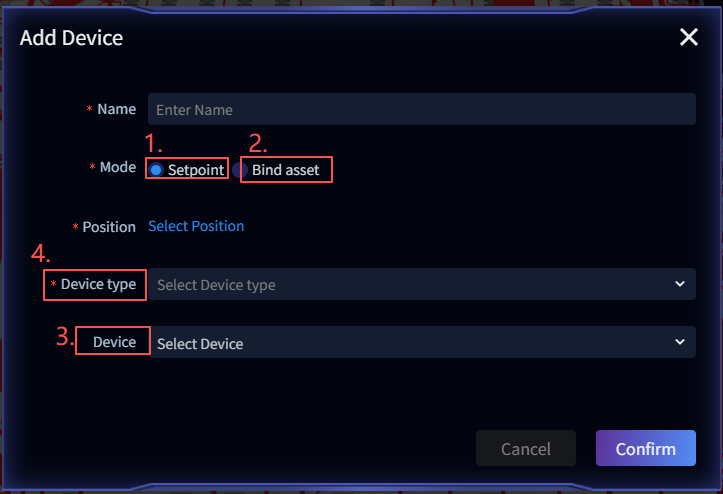Click the Name field label
This screenshot has width=723, height=494.
point(117,109)
